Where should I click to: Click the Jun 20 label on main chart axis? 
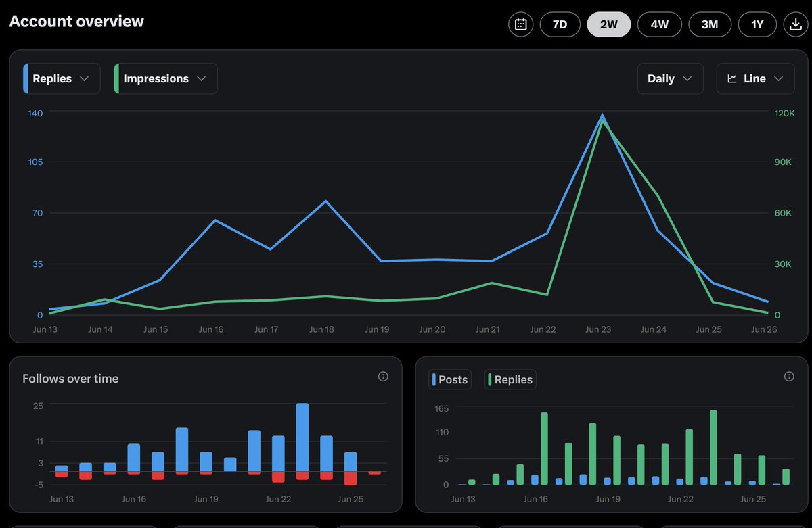click(432, 329)
